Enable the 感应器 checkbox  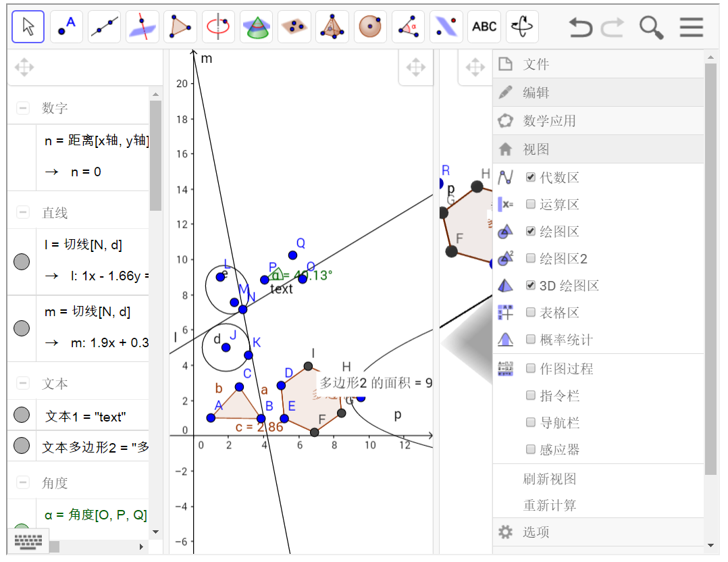531,449
